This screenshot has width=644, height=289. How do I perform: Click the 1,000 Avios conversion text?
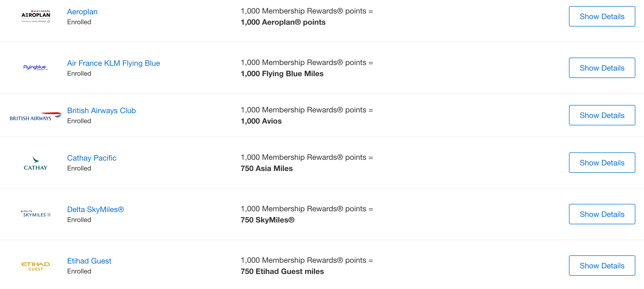tap(261, 121)
